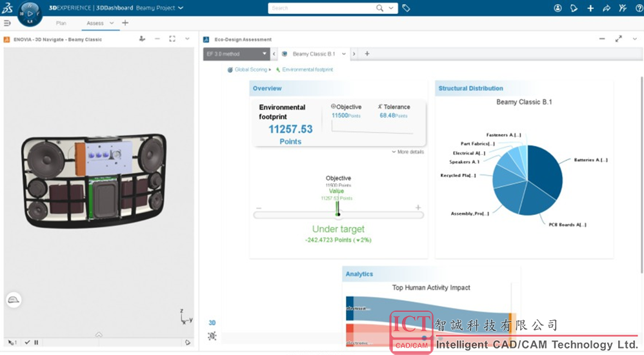The width and height of the screenshot is (644, 355).
Task: Open the Beamy Project dashboard dropdown
Action: click(180, 8)
